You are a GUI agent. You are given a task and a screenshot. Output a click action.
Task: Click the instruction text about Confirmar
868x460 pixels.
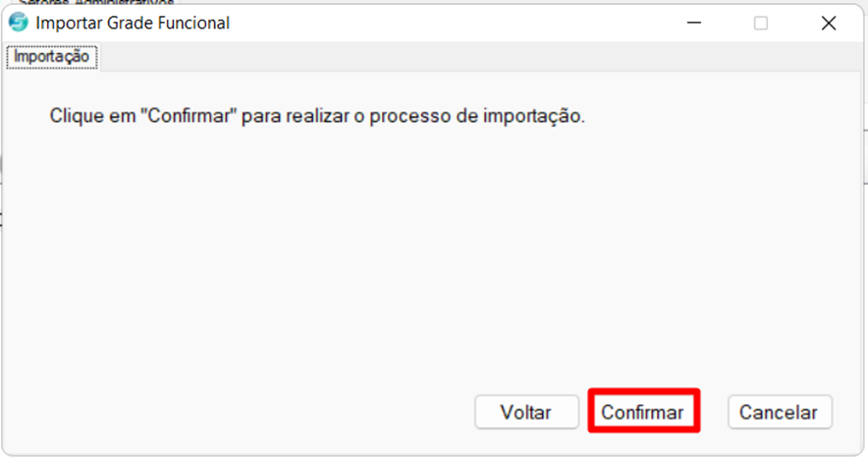(317, 116)
